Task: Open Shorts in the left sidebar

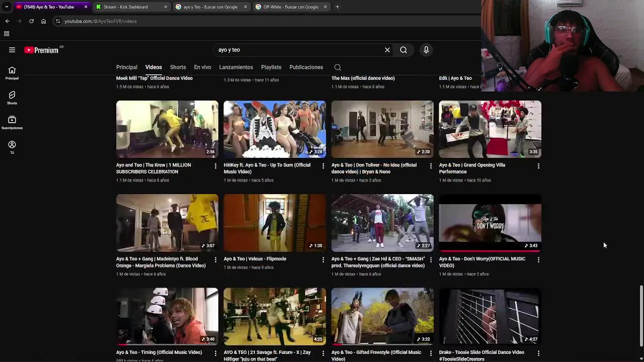Action: [x=12, y=98]
